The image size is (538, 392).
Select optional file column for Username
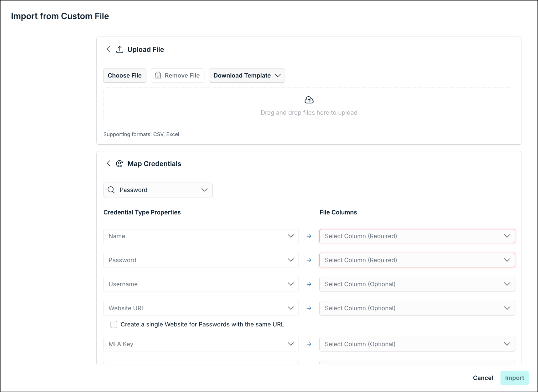click(417, 284)
